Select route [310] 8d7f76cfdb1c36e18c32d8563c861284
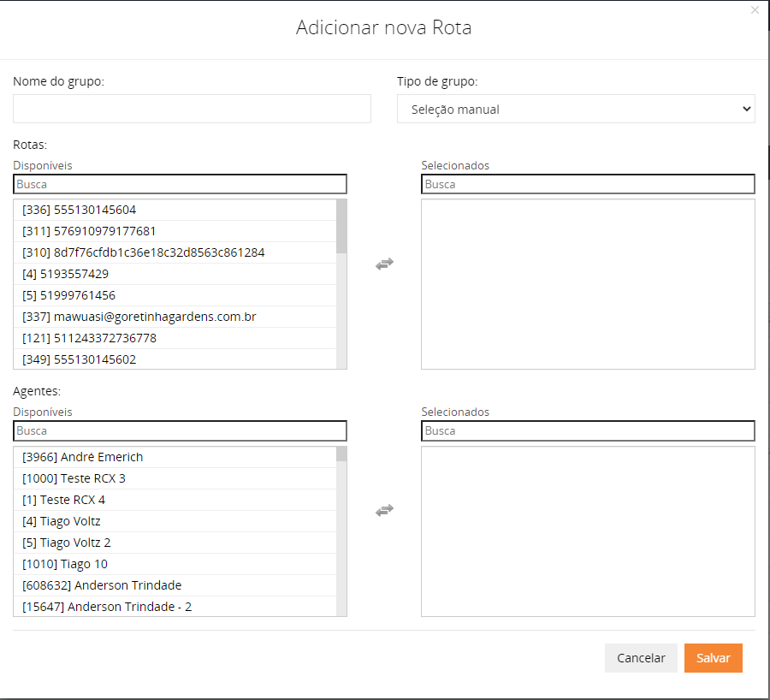 (x=175, y=252)
